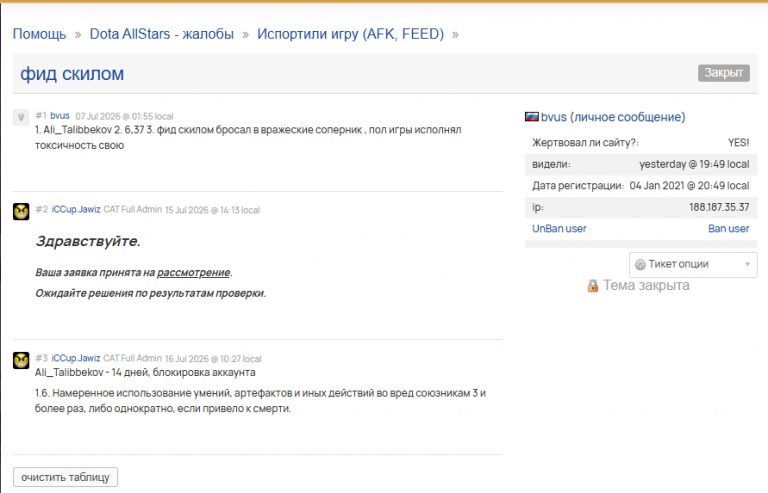
Task: Open bvus profile link in post #1
Action: tap(60, 116)
